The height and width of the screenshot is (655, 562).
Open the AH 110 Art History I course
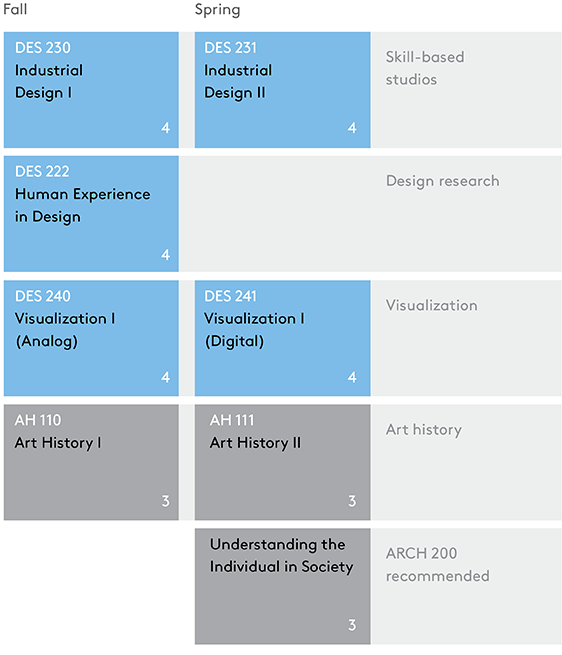[91, 462]
